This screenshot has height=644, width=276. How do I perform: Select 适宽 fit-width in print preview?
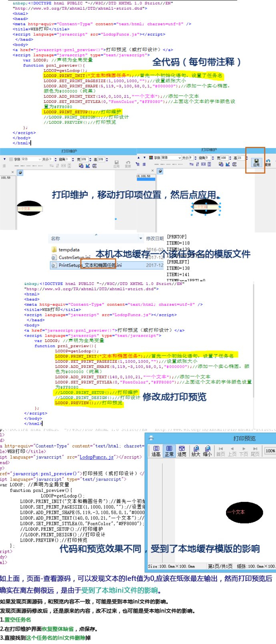pos(182,451)
